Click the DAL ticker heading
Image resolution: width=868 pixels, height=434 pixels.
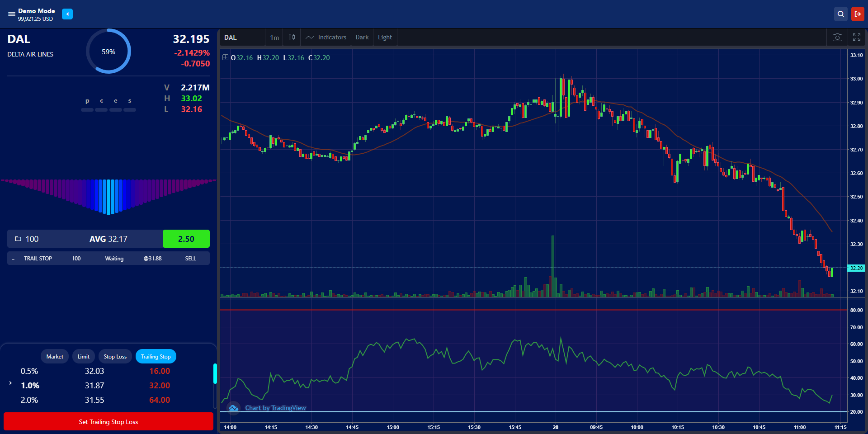pos(19,39)
